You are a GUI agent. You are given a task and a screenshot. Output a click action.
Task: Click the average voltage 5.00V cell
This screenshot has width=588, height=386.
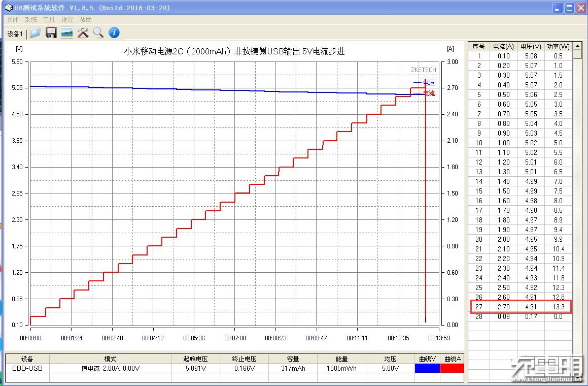[x=390, y=368]
